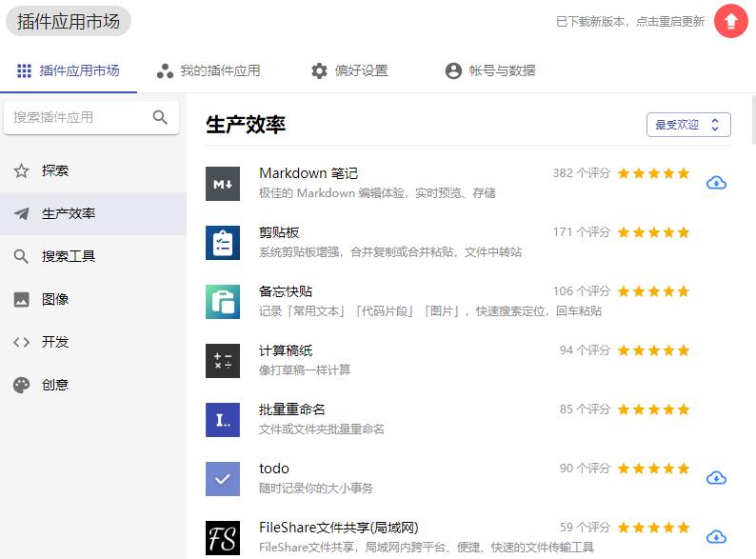
Task: Open FileShare文件共享(局域网) plugin title
Action: coord(338,528)
